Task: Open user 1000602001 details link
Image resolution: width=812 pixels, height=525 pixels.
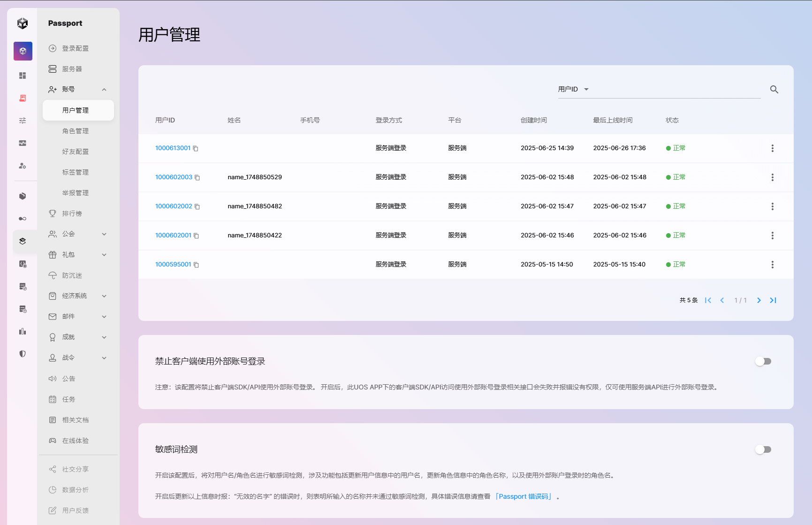Action: point(173,236)
